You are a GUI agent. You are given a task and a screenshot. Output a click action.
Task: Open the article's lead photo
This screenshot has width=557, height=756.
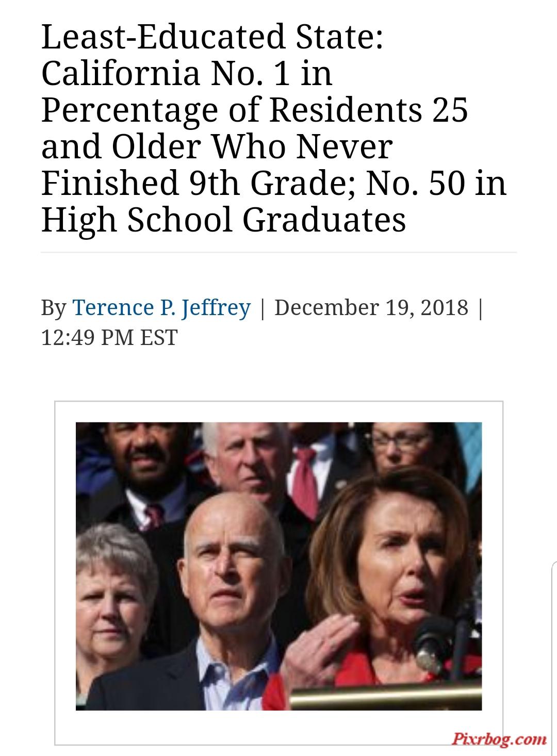278,566
